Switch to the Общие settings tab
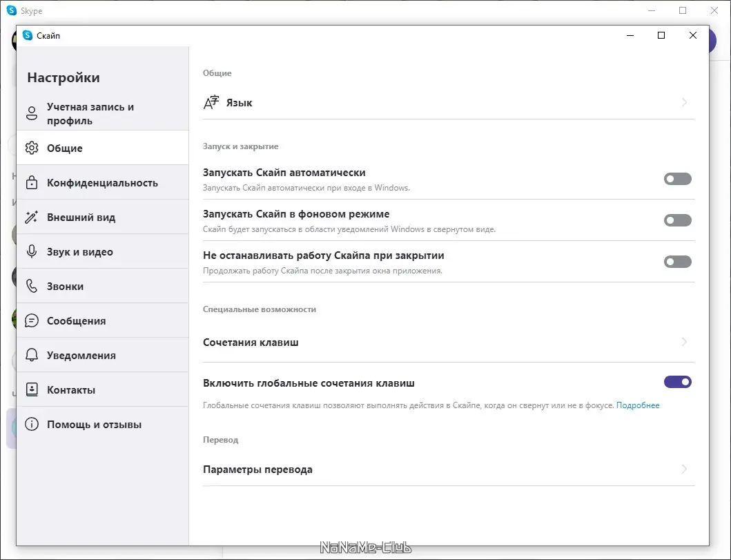This screenshot has width=731, height=560. tap(64, 148)
